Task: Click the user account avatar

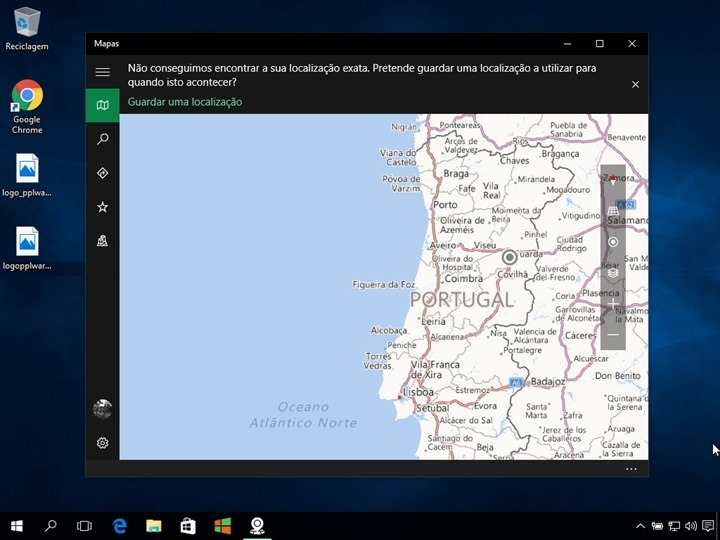Action: click(102, 409)
